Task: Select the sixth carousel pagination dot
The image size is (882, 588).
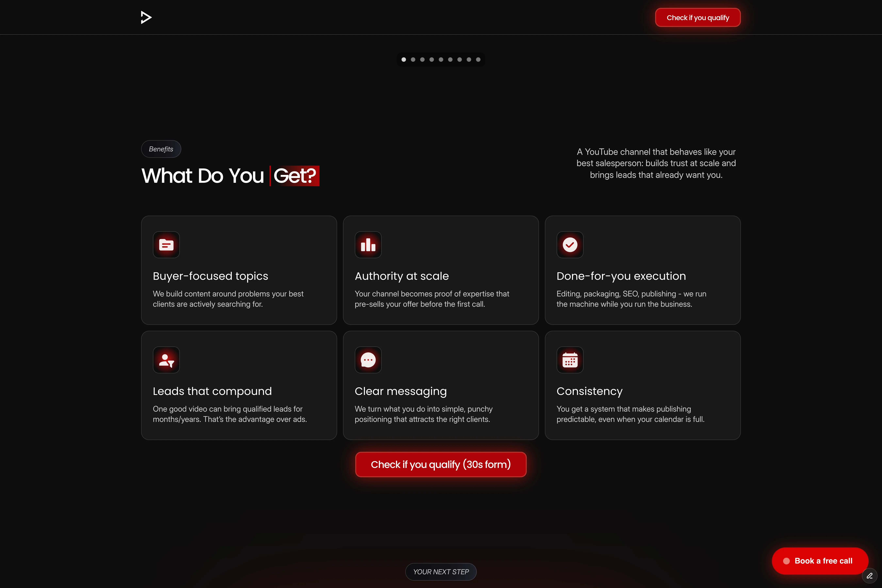Action: pyautogui.click(x=450, y=59)
